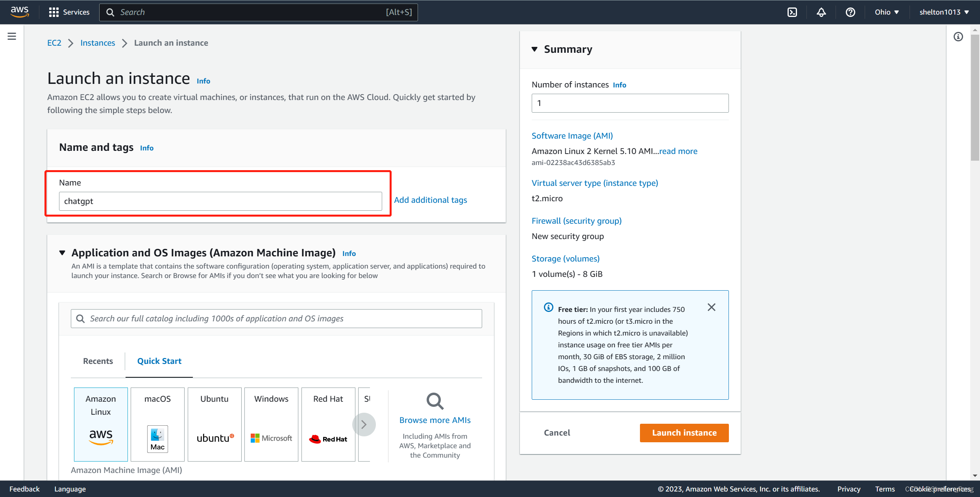Select the Ubuntu AMI tile
The width and height of the screenshot is (980, 497).
click(214, 424)
